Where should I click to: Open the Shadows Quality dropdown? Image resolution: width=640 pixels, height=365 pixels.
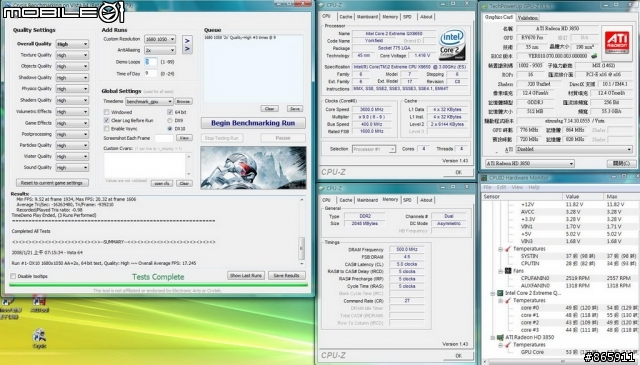(x=72, y=78)
